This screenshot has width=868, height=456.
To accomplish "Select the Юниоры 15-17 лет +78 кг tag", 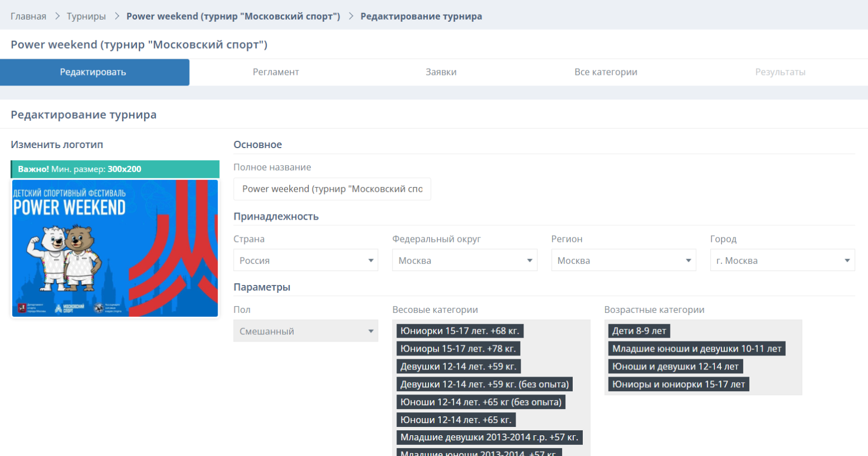I will pos(458,349).
